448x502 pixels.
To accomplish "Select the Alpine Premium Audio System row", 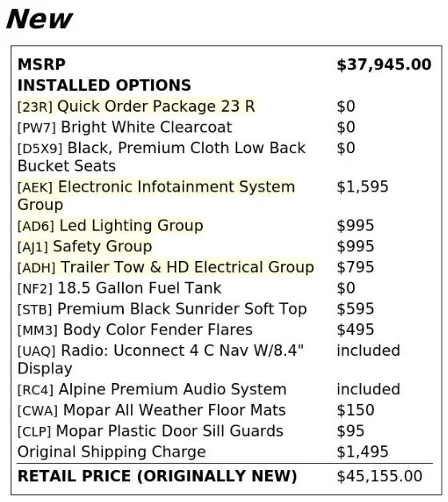I will pyautogui.click(x=152, y=389).
